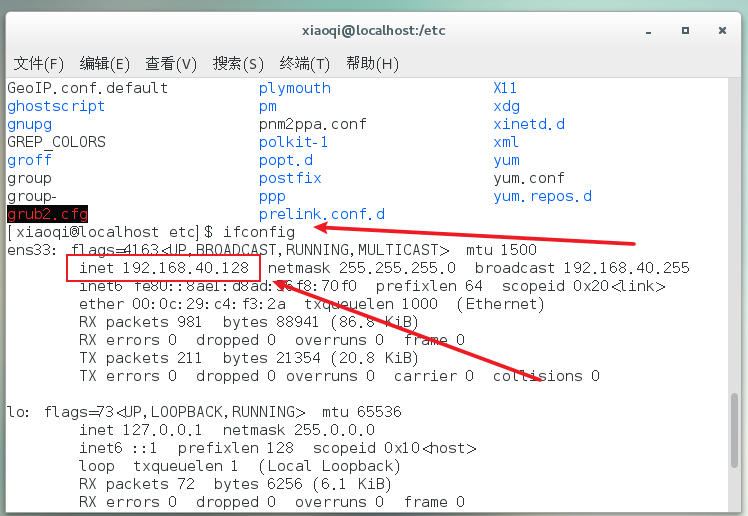
Task: Click the ppp directory entry
Action: tap(272, 196)
